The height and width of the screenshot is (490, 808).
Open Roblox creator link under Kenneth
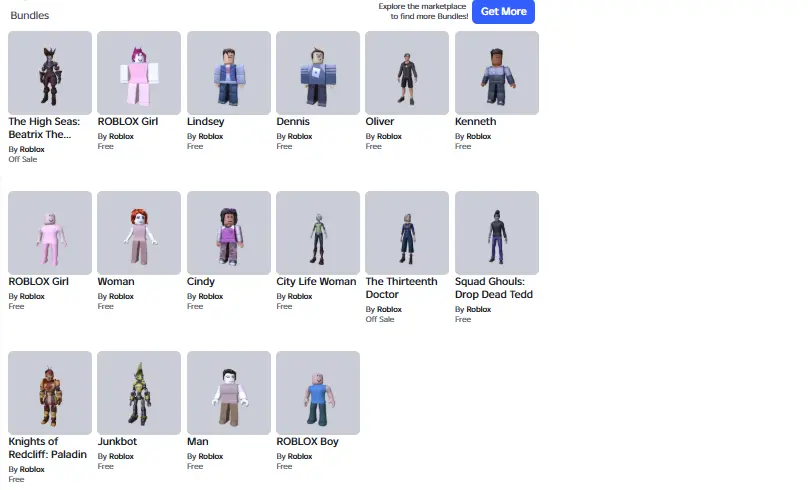(479, 137)
